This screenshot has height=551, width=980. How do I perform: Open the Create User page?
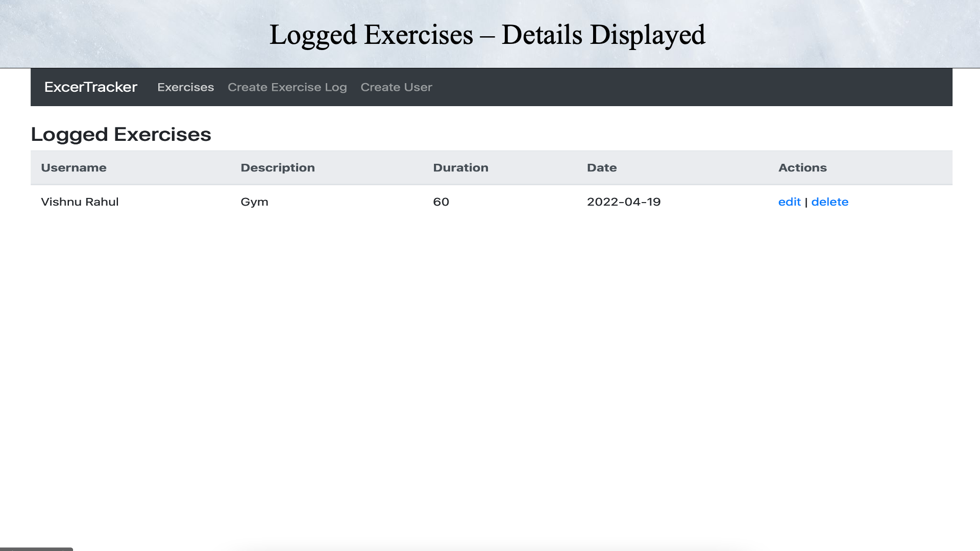click(x=396, y=87)
